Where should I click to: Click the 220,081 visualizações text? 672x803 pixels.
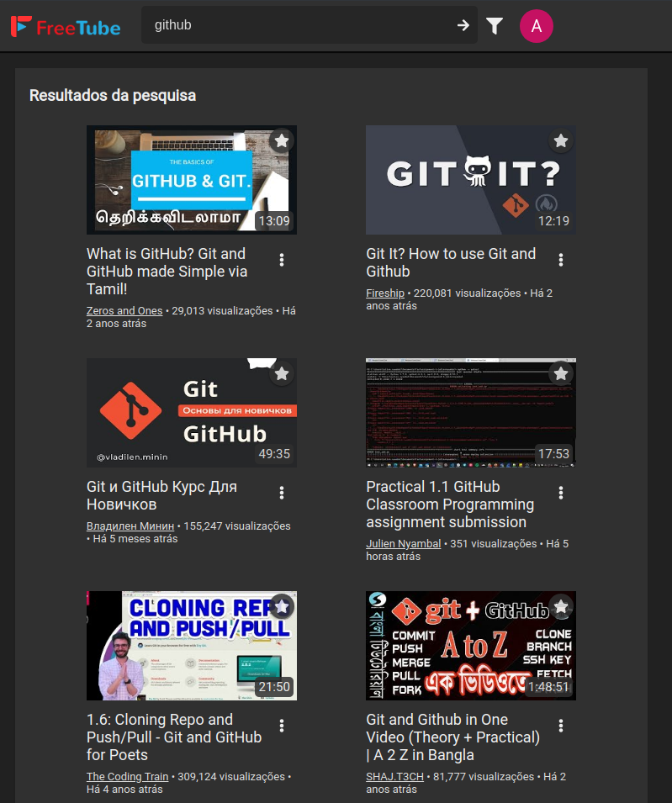[x=467, y=293]
